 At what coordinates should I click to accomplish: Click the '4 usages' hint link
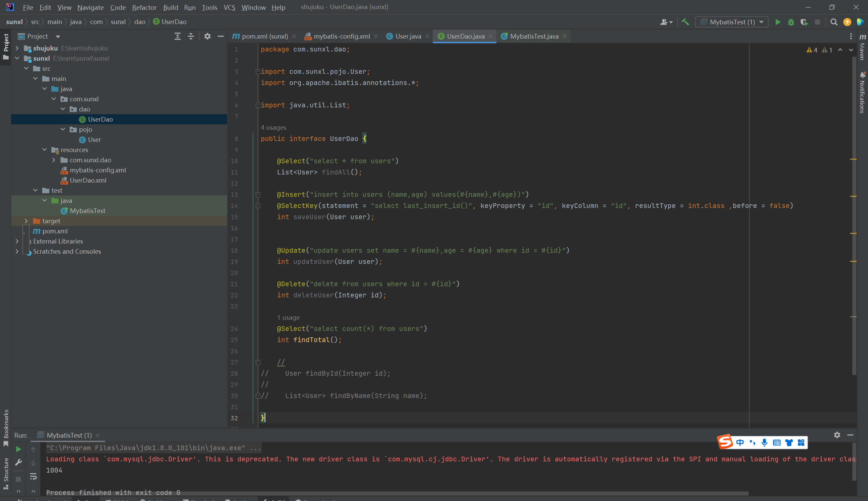tap(273, 128)
